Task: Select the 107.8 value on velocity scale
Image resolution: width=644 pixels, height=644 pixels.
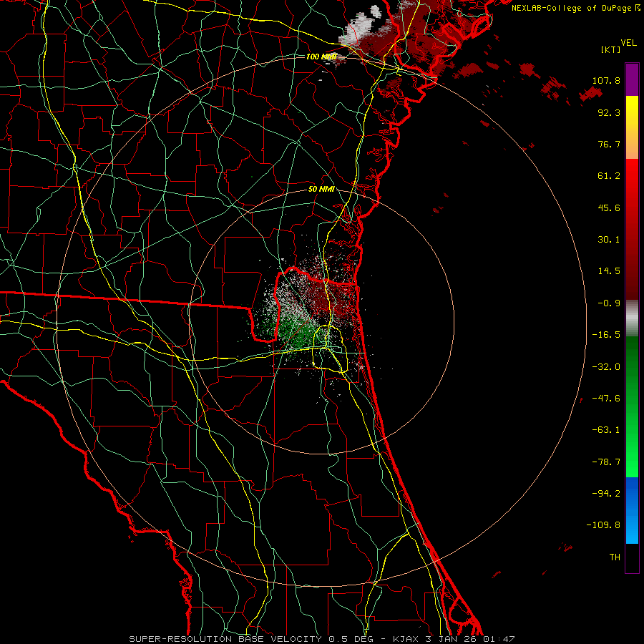Action: click(606, 80)
